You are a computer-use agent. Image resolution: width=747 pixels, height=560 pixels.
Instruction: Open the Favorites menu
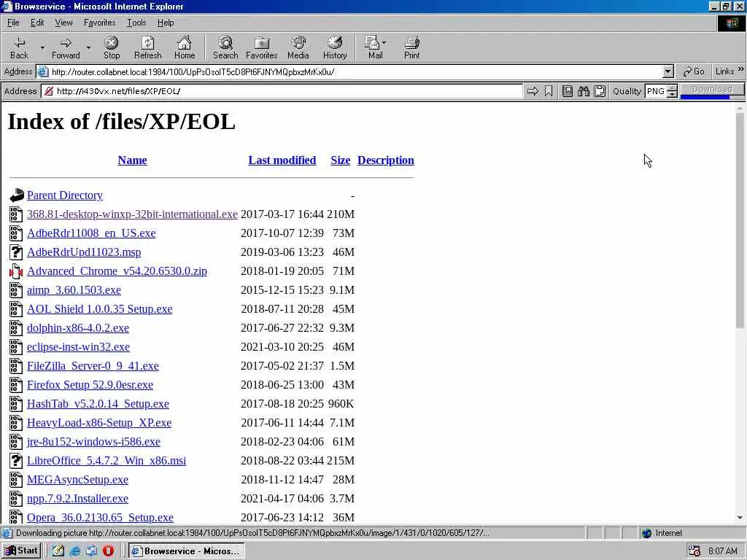point(99,23)
